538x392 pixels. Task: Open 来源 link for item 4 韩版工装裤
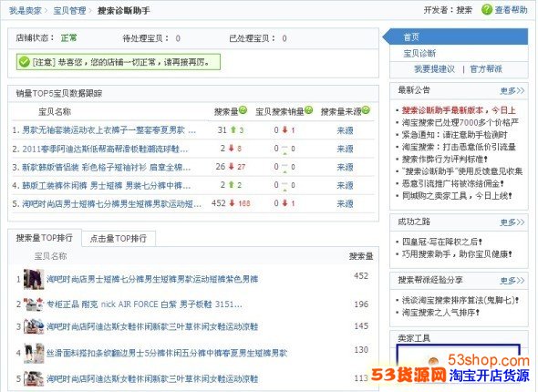[345, 185]
